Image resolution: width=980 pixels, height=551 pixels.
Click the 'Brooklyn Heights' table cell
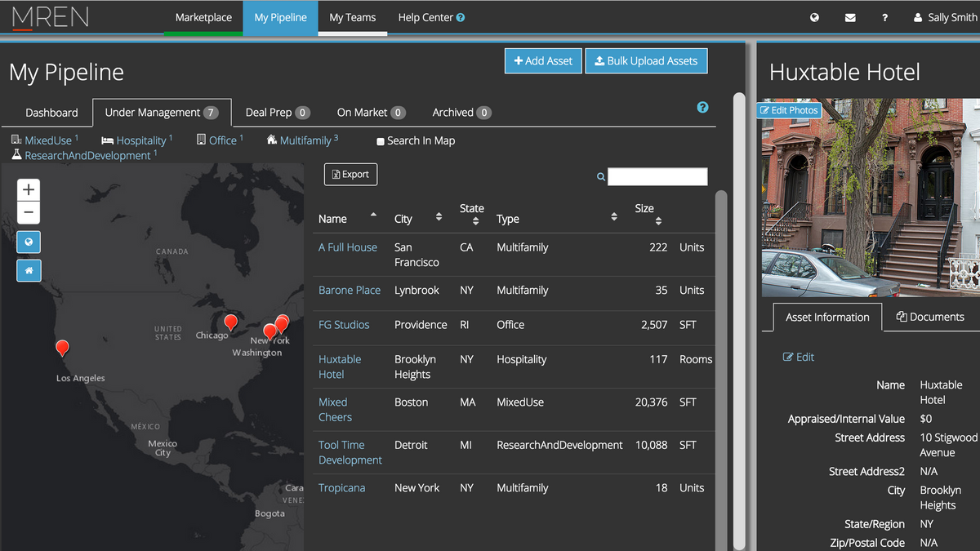[415, 367]
